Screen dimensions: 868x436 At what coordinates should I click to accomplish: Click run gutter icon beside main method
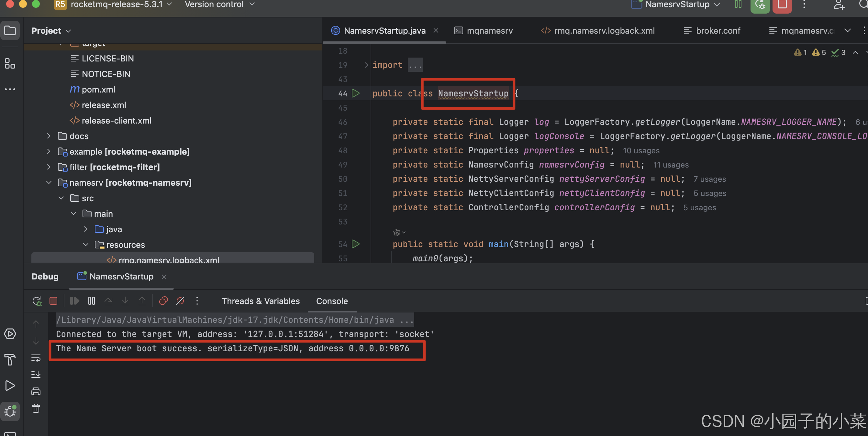355,244
